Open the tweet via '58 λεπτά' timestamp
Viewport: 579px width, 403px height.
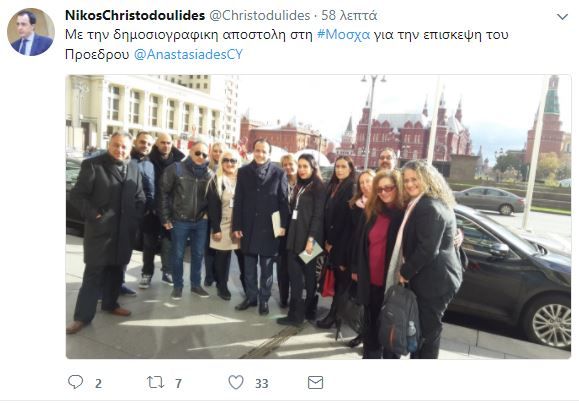[x=349, y=16]
